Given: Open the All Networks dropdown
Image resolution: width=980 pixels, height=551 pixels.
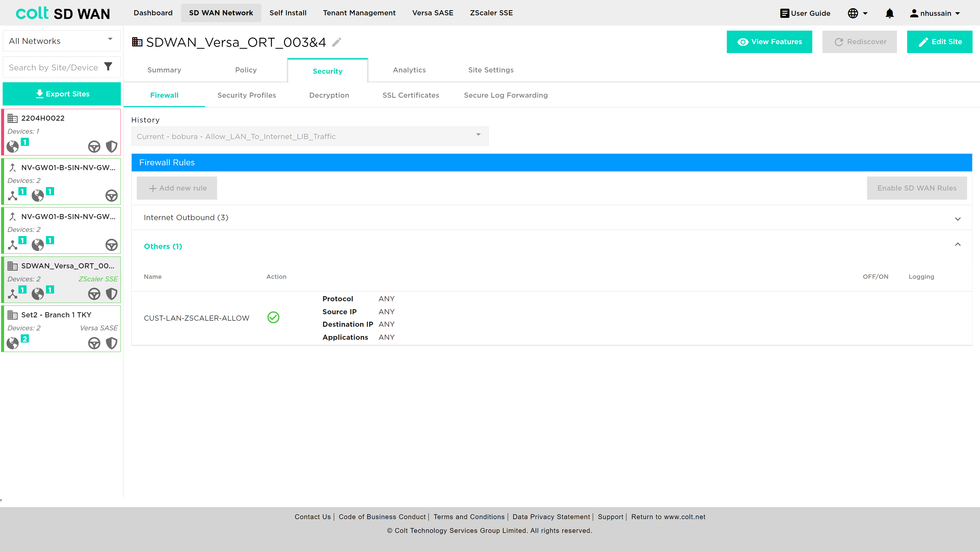Looking at the screenshot, I should coord(62,41).
